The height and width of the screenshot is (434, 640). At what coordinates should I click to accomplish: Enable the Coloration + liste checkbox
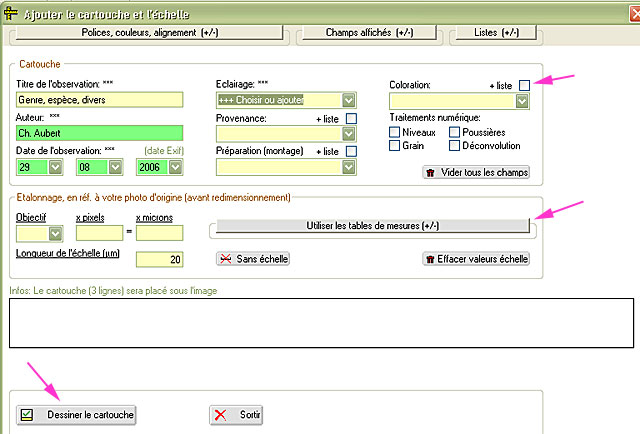coord(524,85)
